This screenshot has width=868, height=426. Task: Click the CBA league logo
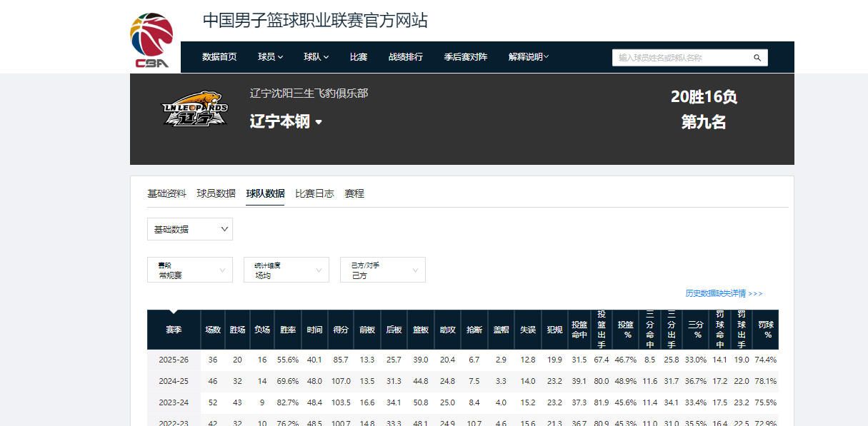pyautogui.click(x=151, y=41)
